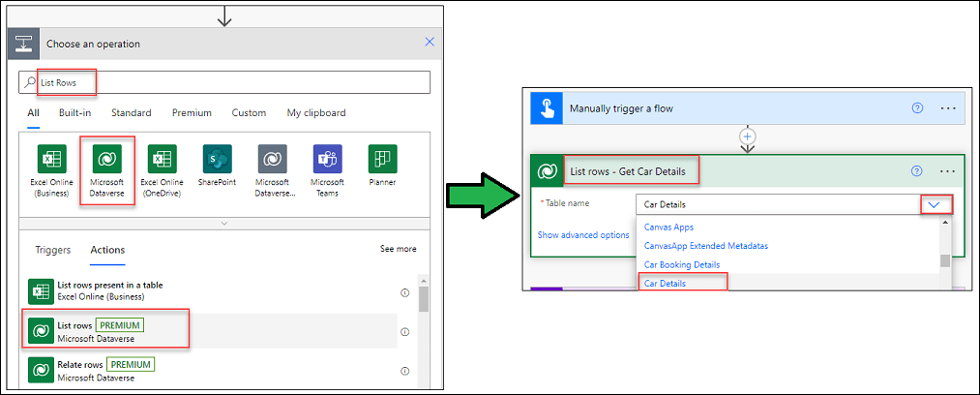Expand the connector list chevron
The image size is (980, 395).
point(225,223)
